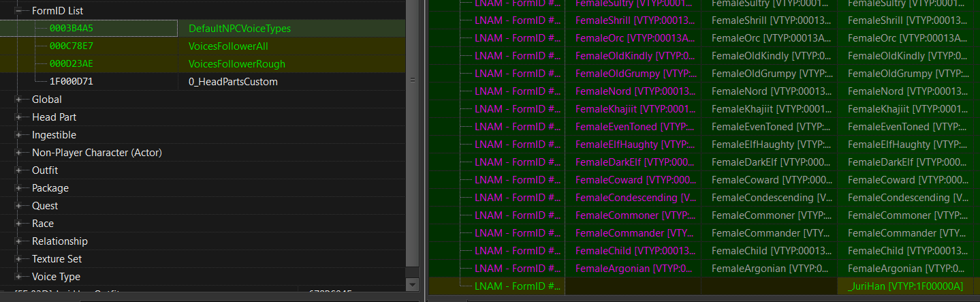Collapse the FormID List tree node
This screenshot has height=302, width=980.
click(18, 11)
